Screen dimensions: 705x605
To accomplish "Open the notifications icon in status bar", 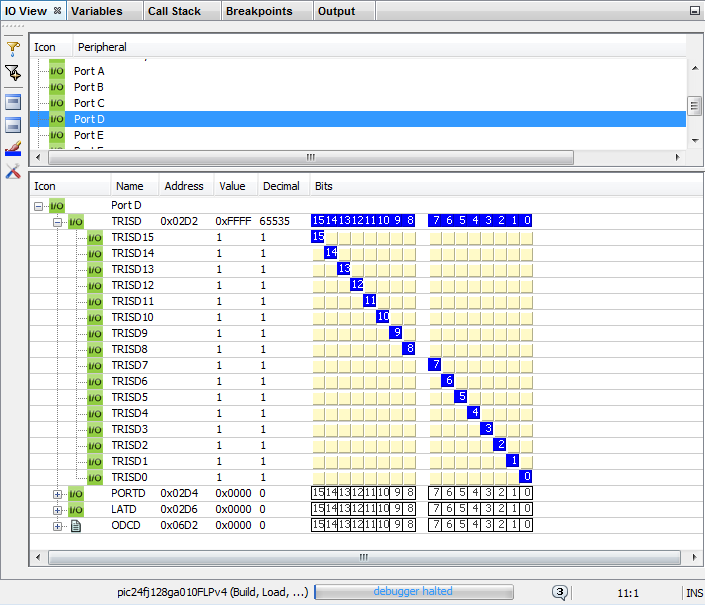I will click(x=560, y=592).
